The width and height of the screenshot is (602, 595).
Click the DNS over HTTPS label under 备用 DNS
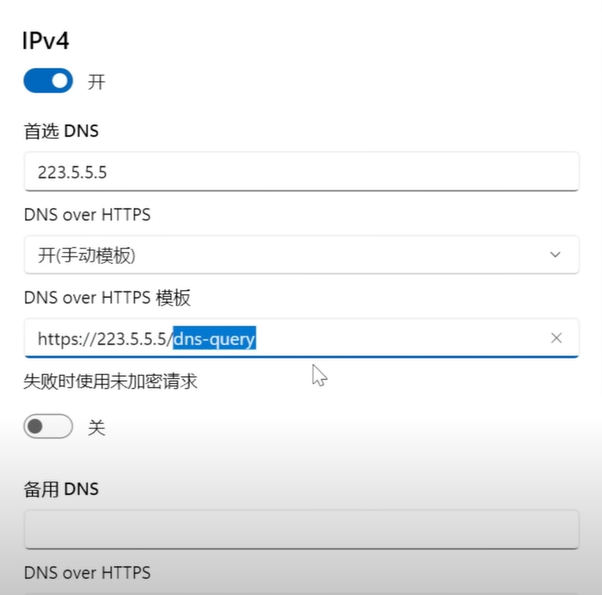point(87,573)
